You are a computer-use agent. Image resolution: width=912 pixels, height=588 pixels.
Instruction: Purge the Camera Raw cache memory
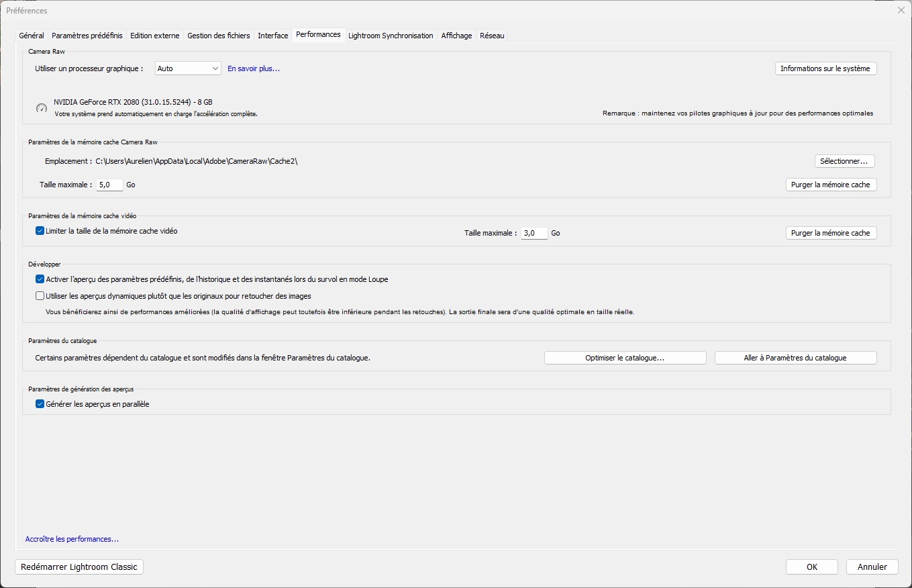831,185
